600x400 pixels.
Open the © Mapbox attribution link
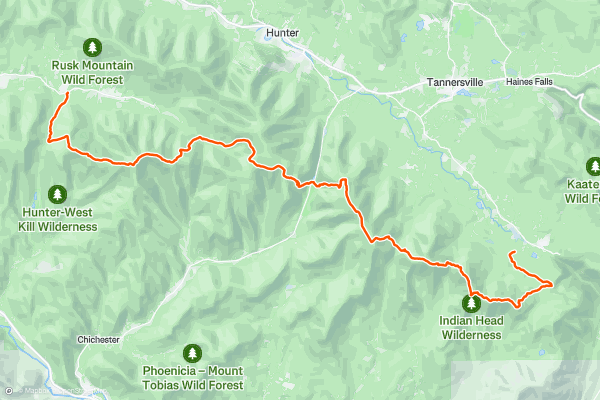tap(34, 391)
